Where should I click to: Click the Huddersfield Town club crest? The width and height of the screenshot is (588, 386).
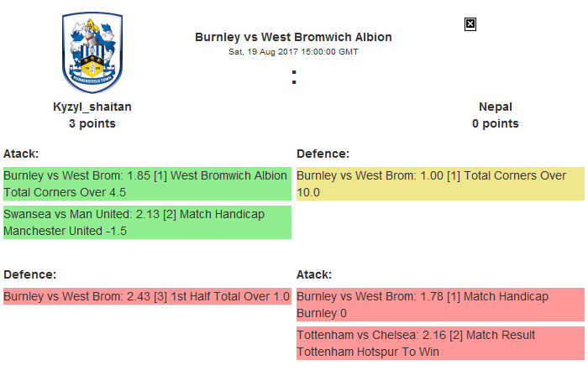click(x=92, y=52)
